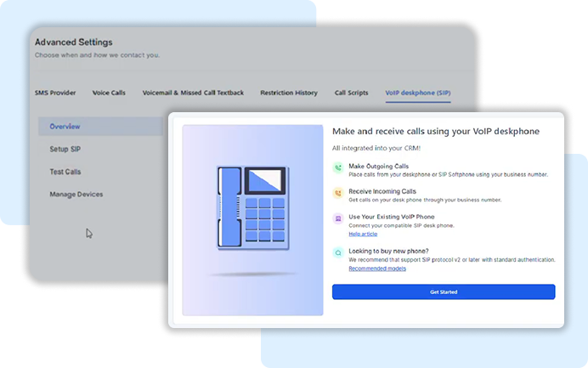The height and width of the screenshot is (368, 588).
Task: Click the purple Existing VoIP Phone icon
Action: [338, 218]
